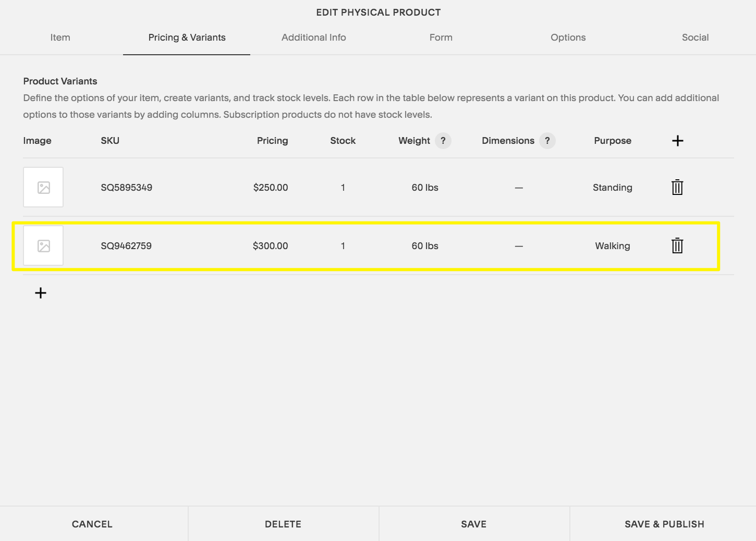Edit stock quantity for Standing variant
Image resolution: width=756 pixels, height=541 pixels.
click(343, 188)
